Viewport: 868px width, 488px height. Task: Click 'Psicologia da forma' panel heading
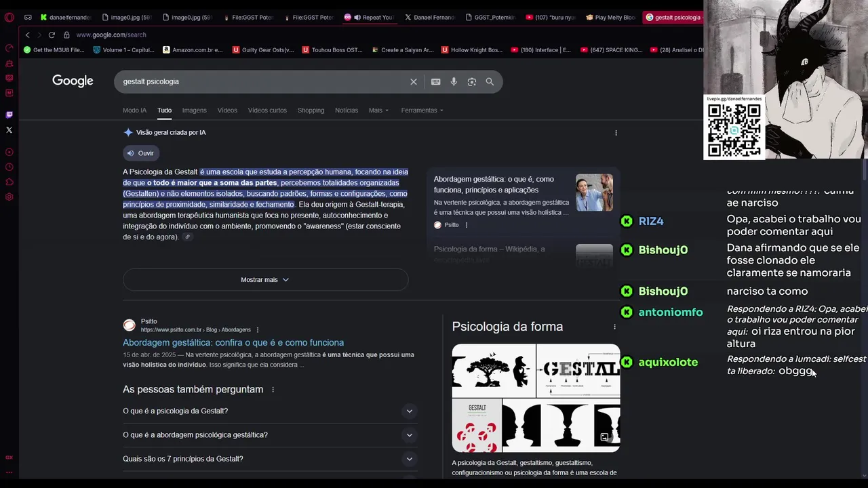(507, 327)
